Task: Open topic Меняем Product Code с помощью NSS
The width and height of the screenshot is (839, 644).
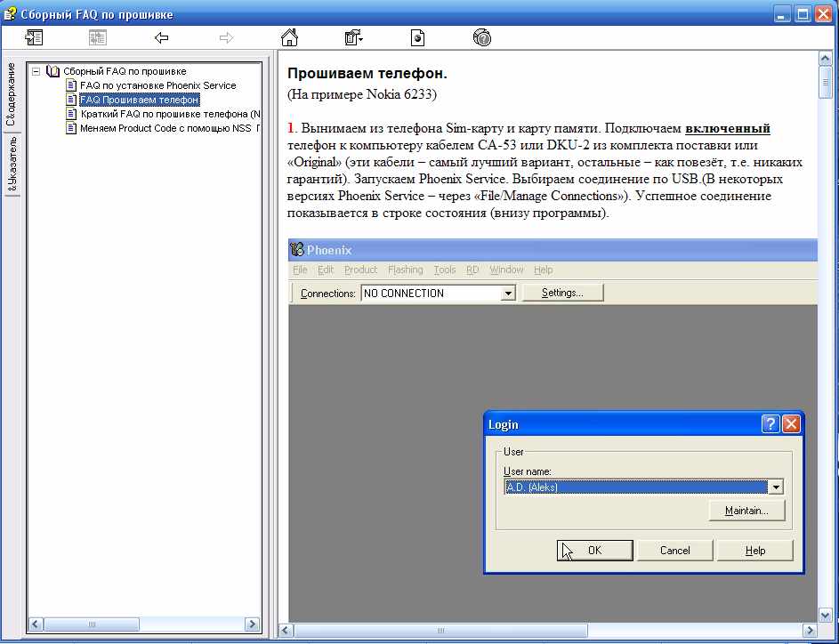Action: (170, 128)
